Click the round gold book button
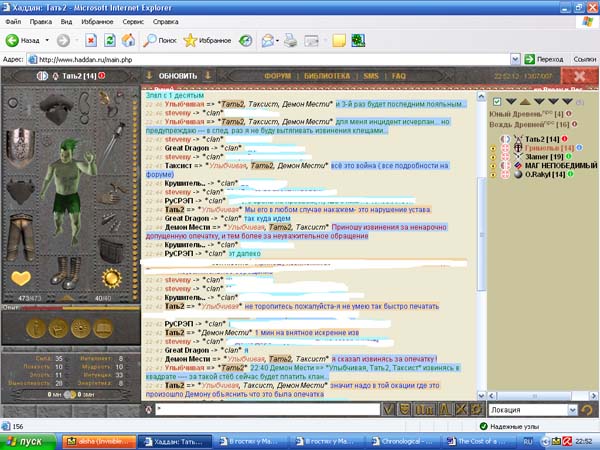600x450 pixels. tap(103, 328)
